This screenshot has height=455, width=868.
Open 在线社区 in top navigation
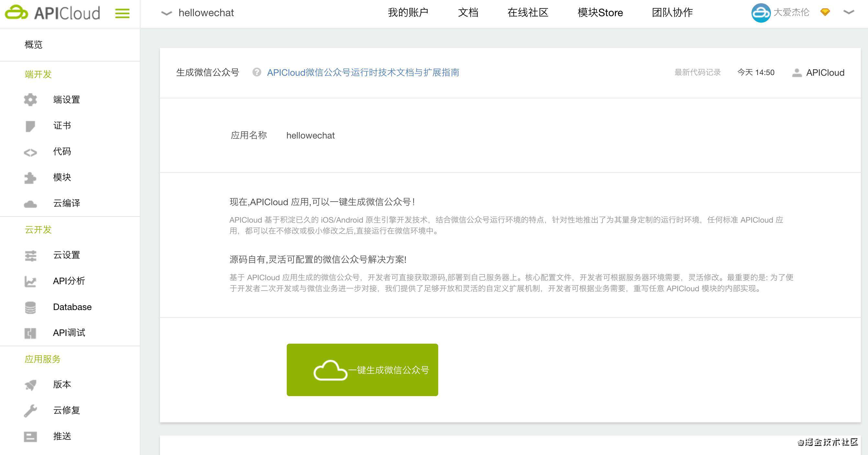pos(528,13)
